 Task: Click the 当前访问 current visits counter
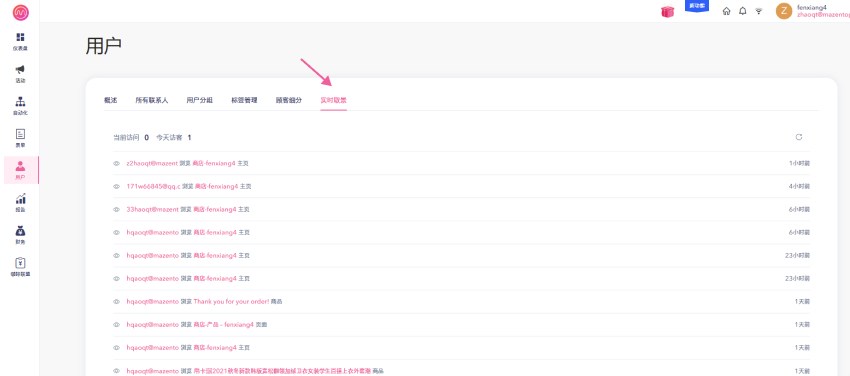tap(131, 138)
